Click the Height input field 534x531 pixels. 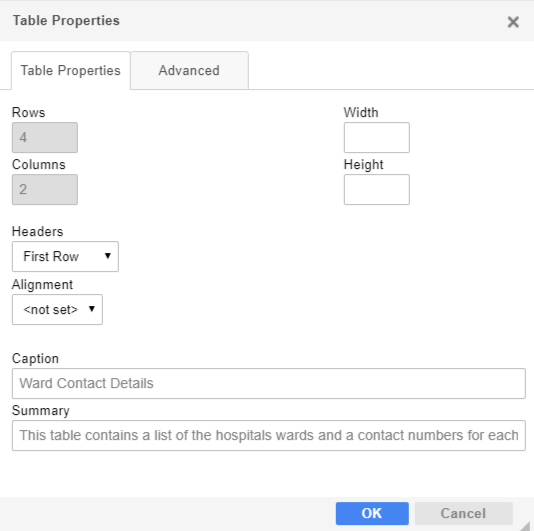tap(377, 190)
